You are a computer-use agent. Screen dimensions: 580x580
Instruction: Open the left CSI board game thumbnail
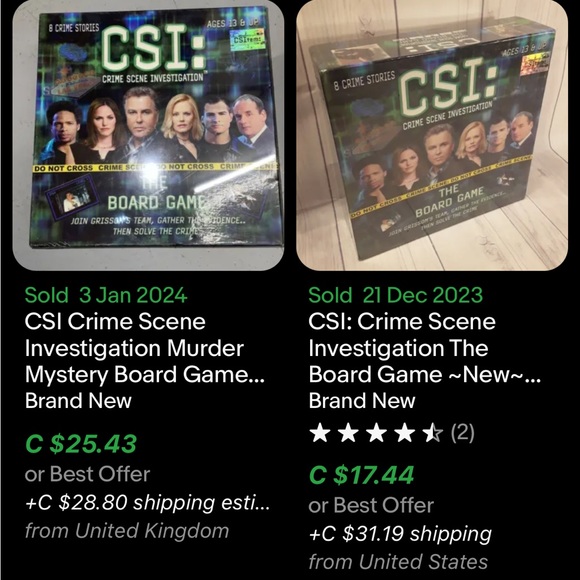coord(148,135)
